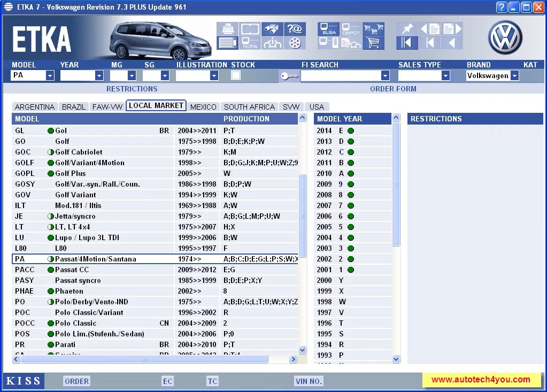Expand the FI SEARCH dropdown
Viewport: 547px width, 392px height.
[x=385, y=75]
